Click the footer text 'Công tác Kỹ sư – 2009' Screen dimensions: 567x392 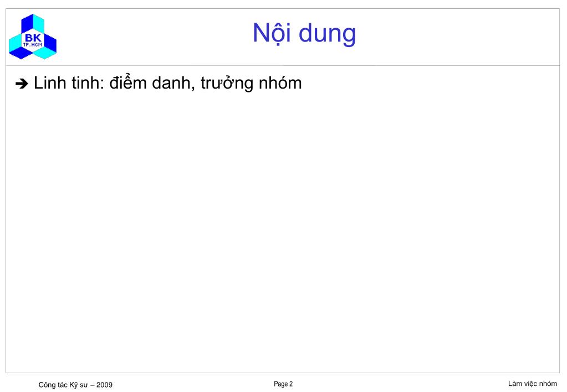[x=75, y=385]
